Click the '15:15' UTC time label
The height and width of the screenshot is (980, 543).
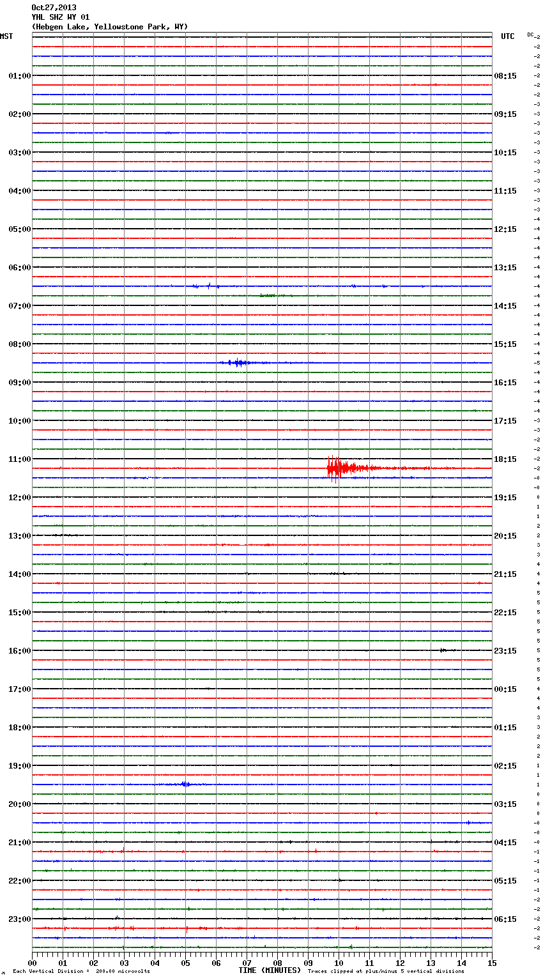click(x=505, y=344)
